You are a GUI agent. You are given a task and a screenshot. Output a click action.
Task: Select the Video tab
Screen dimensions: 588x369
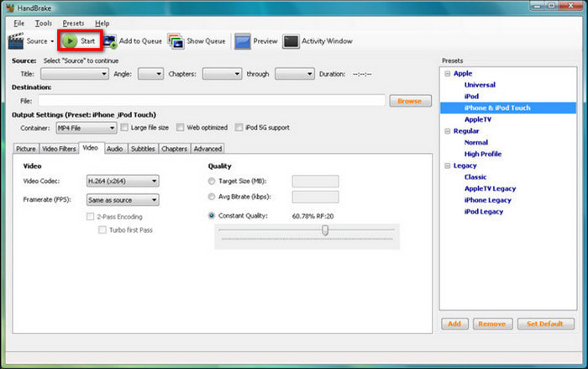(x=91, y=148)
